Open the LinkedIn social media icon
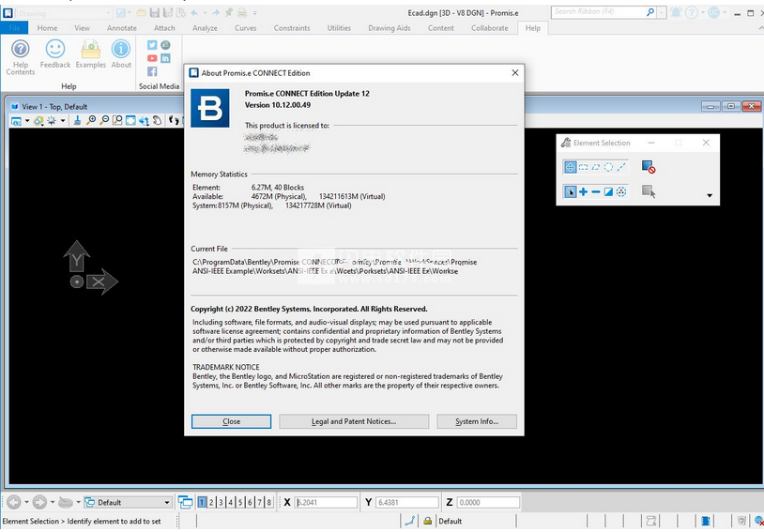Viewport: 764px width, 532px height. [x=166, y=58]
